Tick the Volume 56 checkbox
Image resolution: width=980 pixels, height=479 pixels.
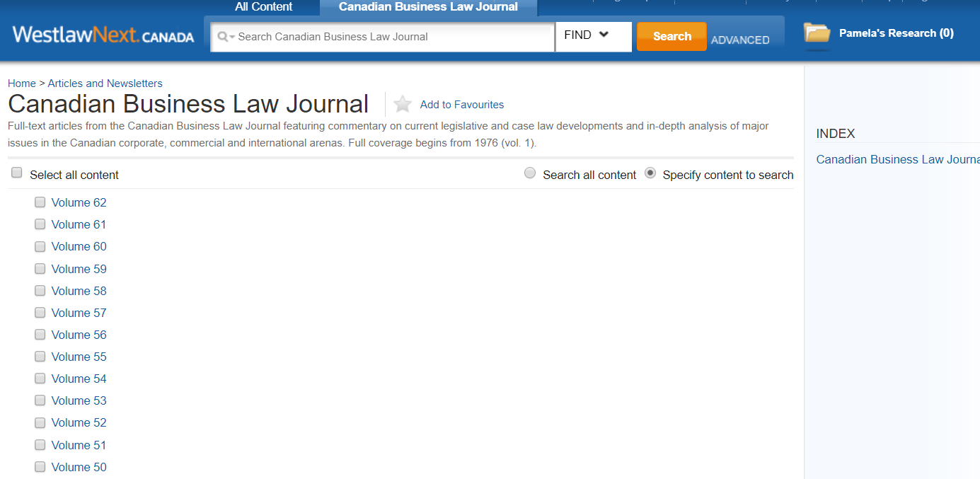coord(40,335)
